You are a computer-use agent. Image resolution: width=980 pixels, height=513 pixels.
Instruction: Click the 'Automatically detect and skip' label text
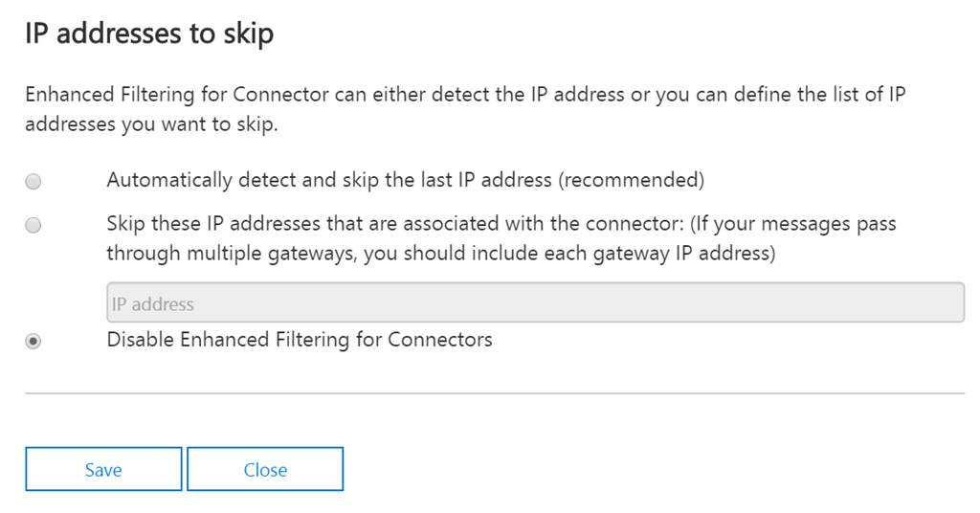(x=287, y=180)
